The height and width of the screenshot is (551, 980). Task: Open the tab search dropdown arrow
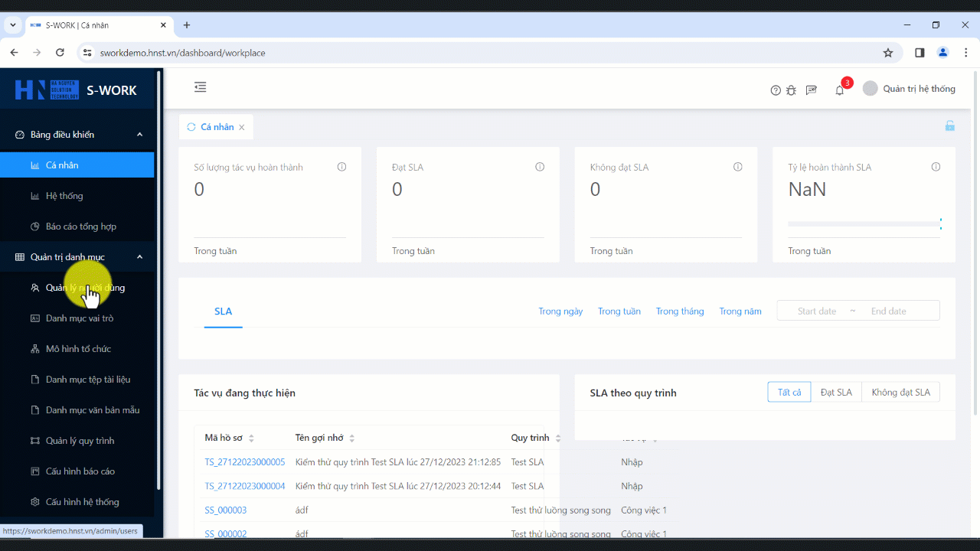[x=13, y=25]
